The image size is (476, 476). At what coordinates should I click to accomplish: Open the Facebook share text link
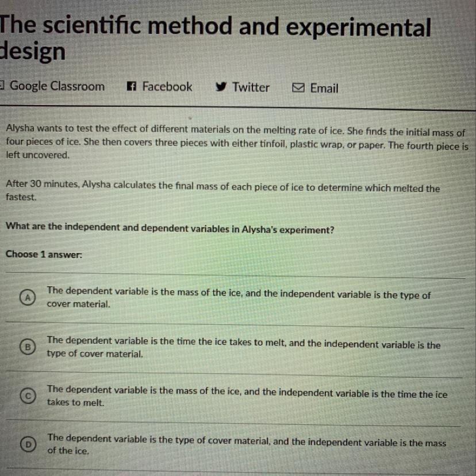pos(167,87)
